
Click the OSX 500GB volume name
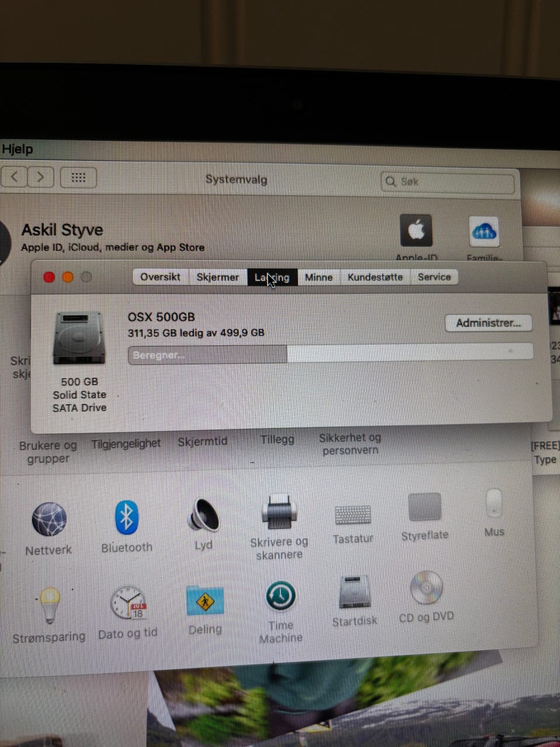[161, 317]
